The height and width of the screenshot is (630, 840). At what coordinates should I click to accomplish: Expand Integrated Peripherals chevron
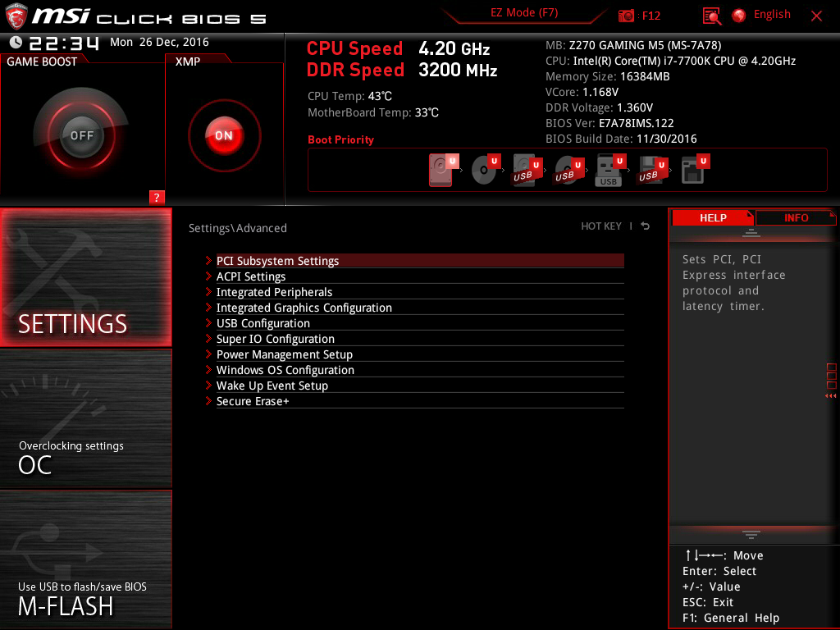point(209,292)
